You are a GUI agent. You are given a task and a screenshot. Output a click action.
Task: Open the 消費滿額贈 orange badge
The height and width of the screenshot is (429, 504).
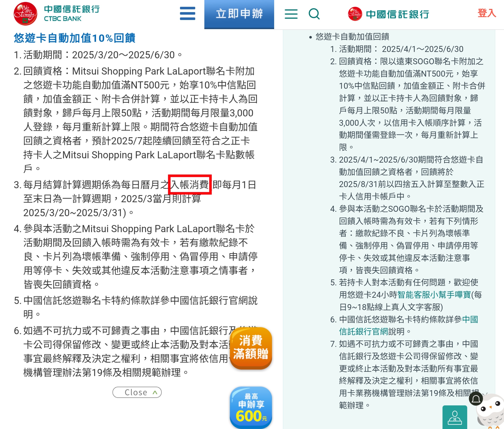[251, 348]
